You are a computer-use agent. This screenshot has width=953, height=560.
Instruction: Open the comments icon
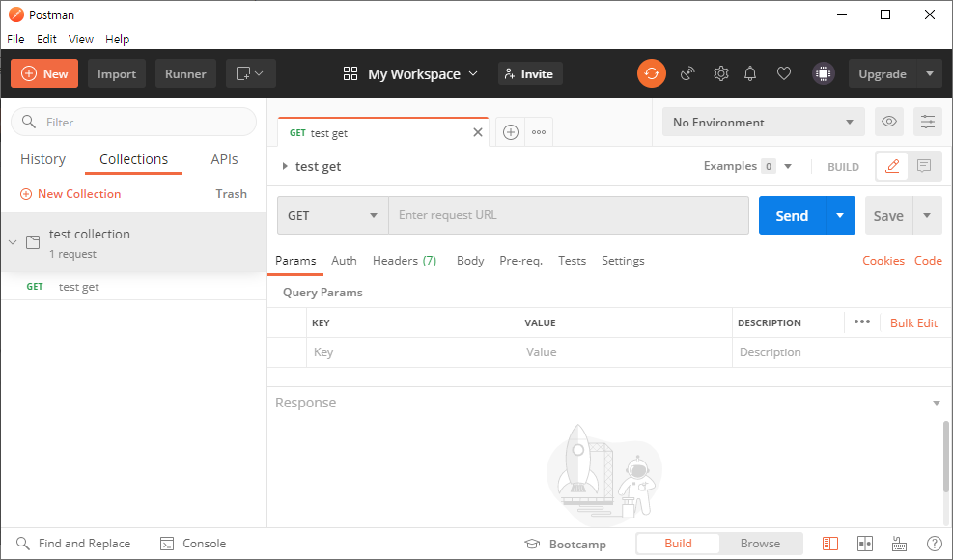(924, 166)
